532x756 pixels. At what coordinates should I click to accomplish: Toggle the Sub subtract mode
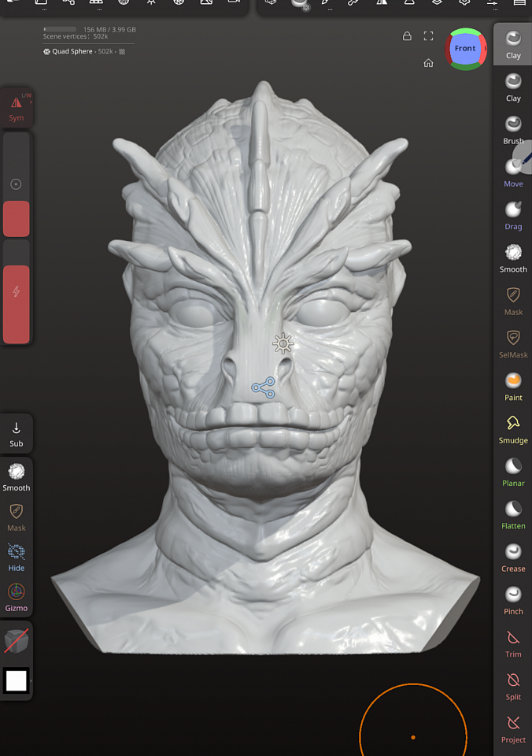pyautogui.click(x=17, y=433)
